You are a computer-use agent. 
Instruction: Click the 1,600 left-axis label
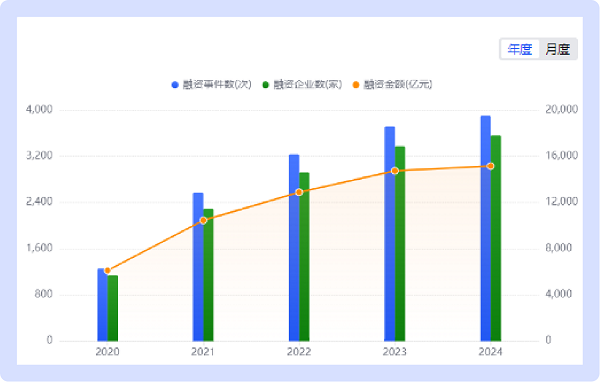[x=39, y=248]
